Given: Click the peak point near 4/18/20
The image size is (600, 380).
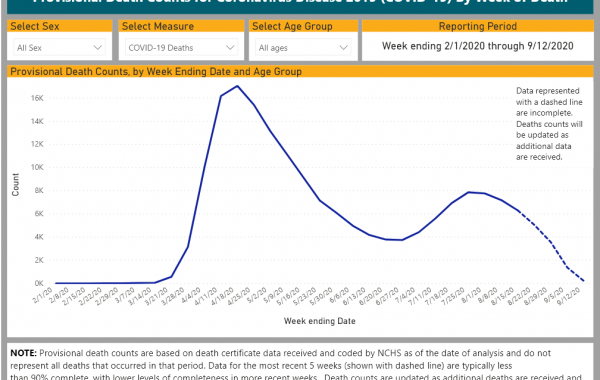Looking at the screenshot, I should 237,86.
